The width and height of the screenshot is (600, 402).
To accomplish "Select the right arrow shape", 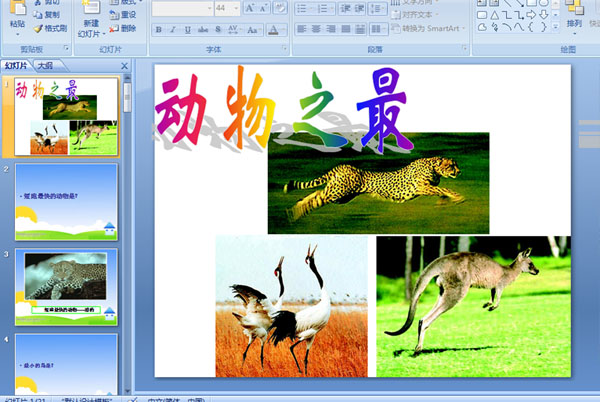I will click(531, 15).
